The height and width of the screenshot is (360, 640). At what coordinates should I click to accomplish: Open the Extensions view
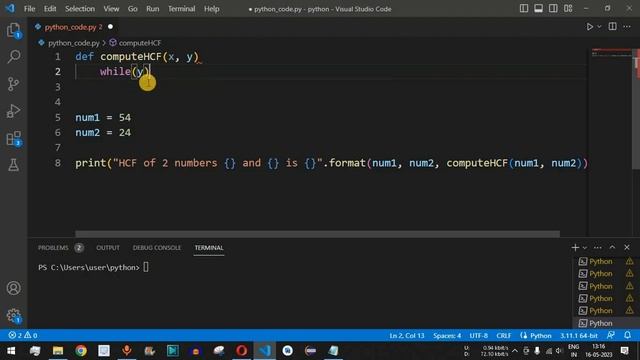pyautogui.click(x=13, y=138)
